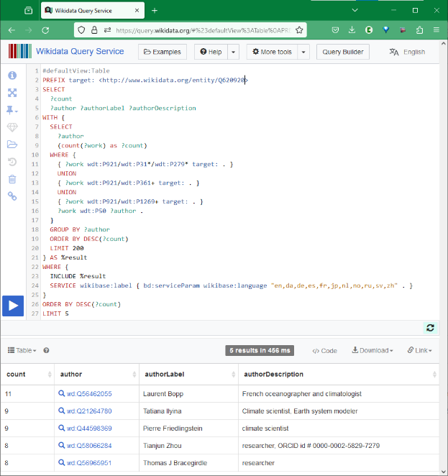Click the tracking protection shield icon
448x476 pixels.
click(81, 30)
